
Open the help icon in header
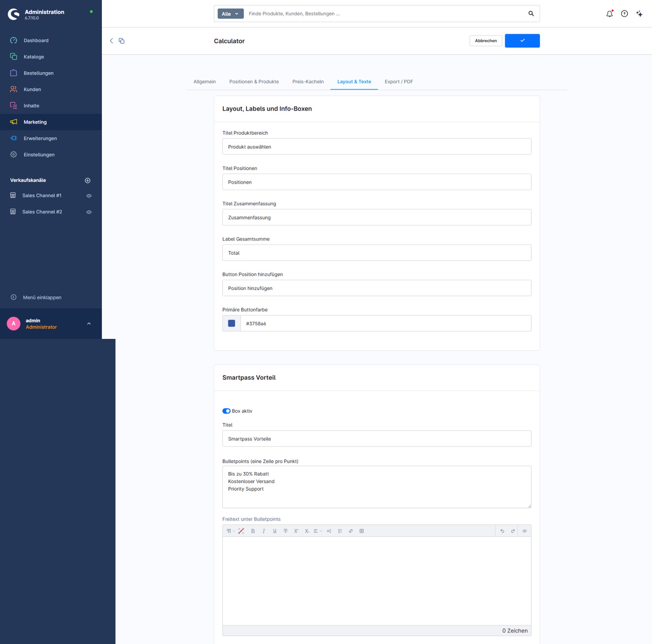624,14
